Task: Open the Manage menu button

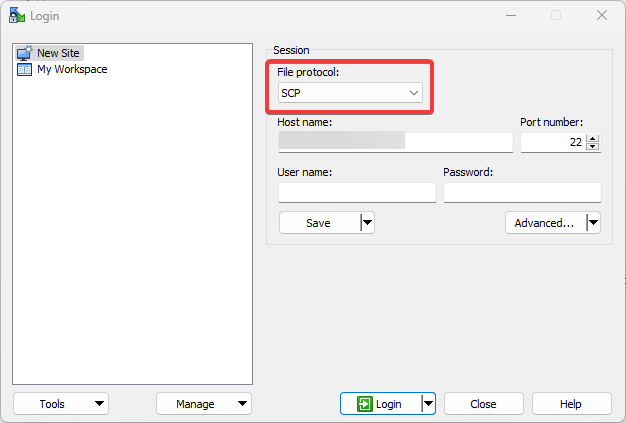Action: [204, 404]
